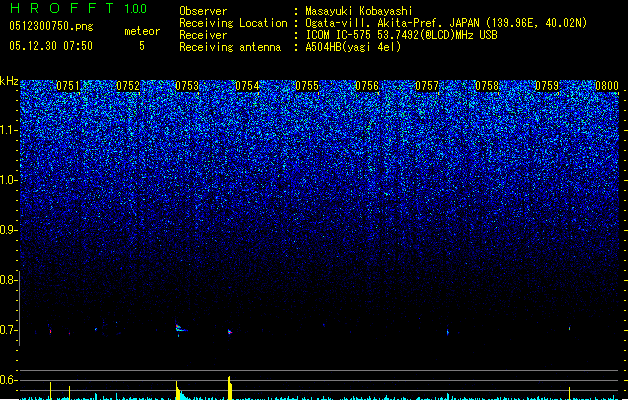
Task: Click the yellow peak below 0753
Action: click(x=177, y=390)
